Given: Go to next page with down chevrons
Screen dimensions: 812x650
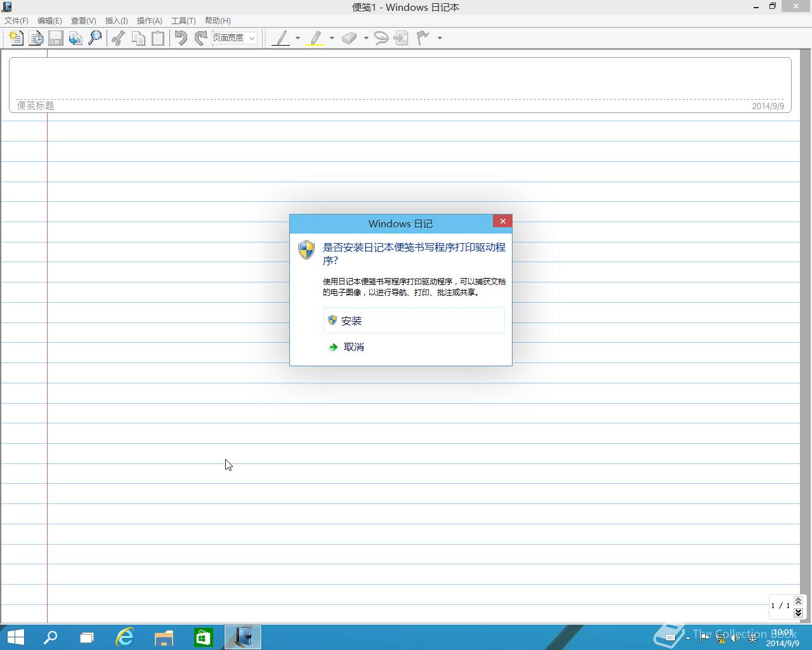Looking at the screenshot, I should point(798,613).
